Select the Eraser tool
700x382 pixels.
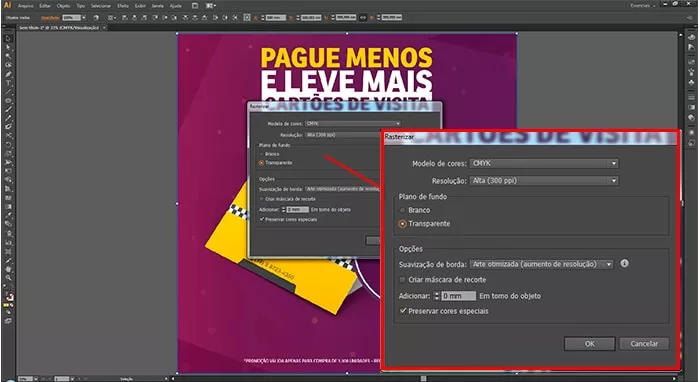(8, 136)
